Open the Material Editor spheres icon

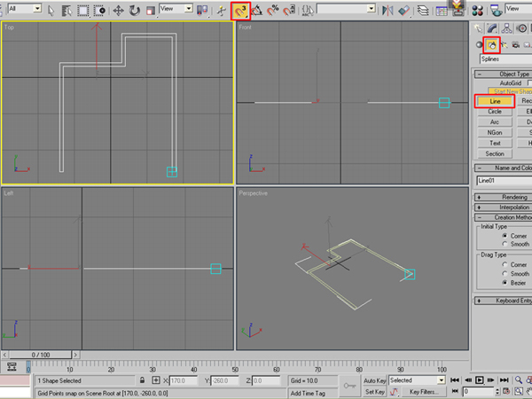pyautogui.click(x=477, y=11)
